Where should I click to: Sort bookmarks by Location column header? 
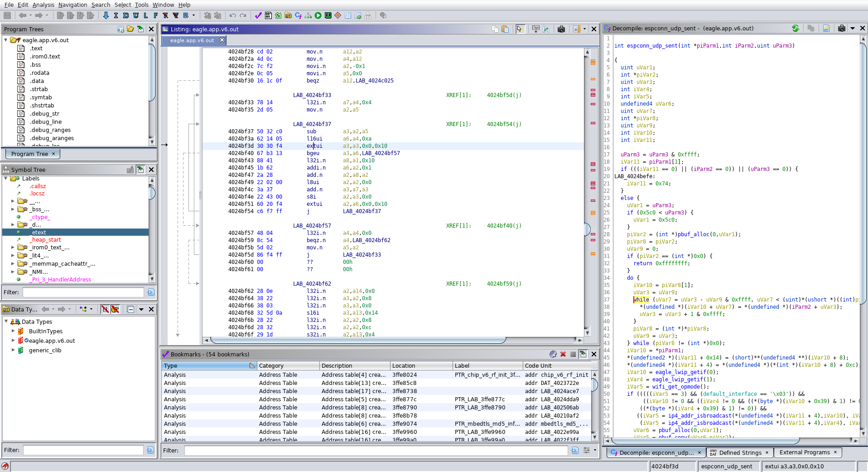click(x=403, y=365)
